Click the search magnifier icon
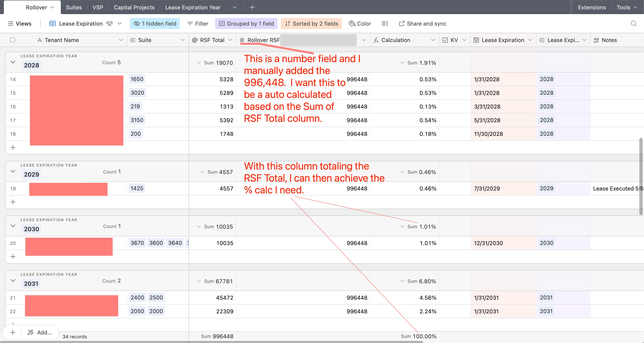 633,23
